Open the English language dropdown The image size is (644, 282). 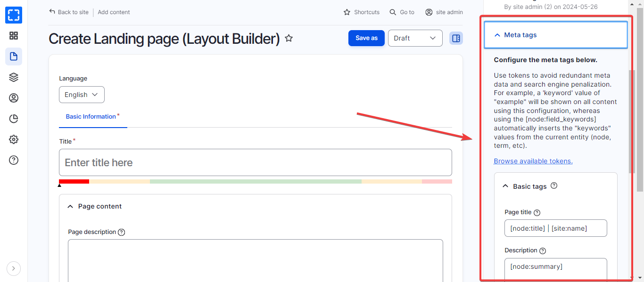click(x=82, y=95)
